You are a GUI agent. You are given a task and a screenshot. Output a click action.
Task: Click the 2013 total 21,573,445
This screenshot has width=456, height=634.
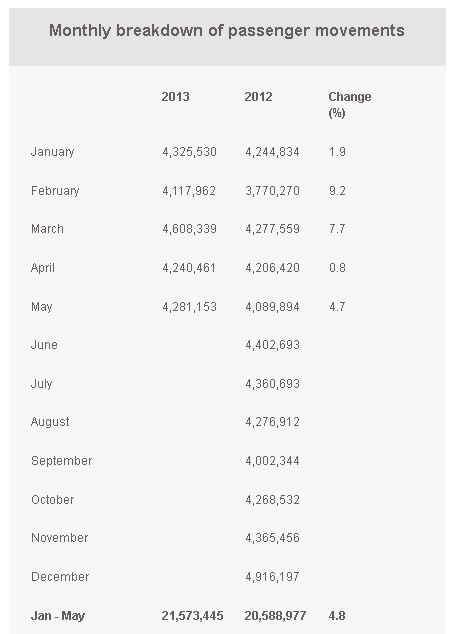click(x=192, y=616)
